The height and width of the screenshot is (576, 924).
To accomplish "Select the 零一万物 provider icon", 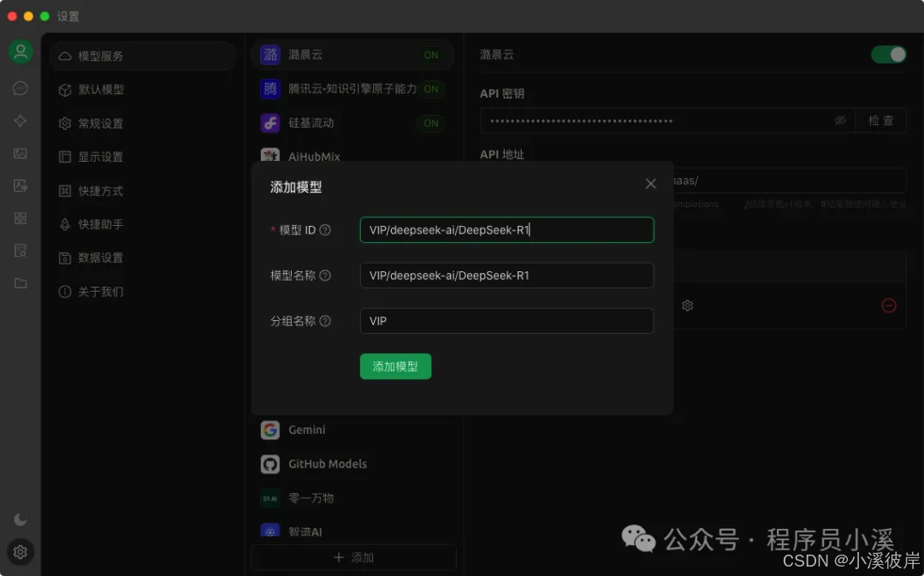I will tap(269, 498).
